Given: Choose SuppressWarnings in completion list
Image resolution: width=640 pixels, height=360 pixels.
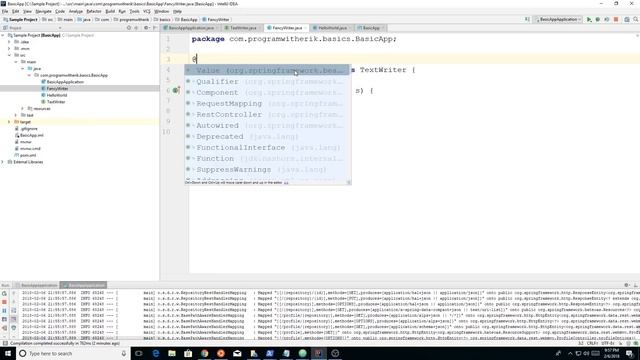Looking at the screenshot, I should coord(267,170).
